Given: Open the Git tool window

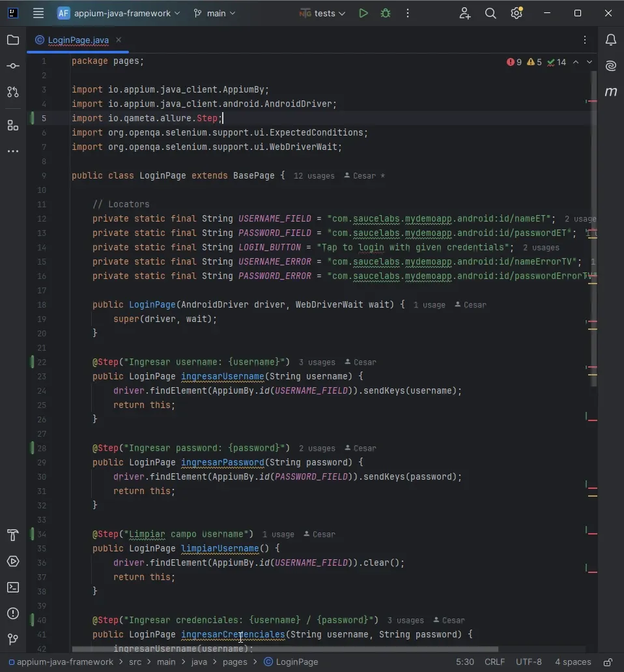Looking at the screenshot, I should [13, 639].
